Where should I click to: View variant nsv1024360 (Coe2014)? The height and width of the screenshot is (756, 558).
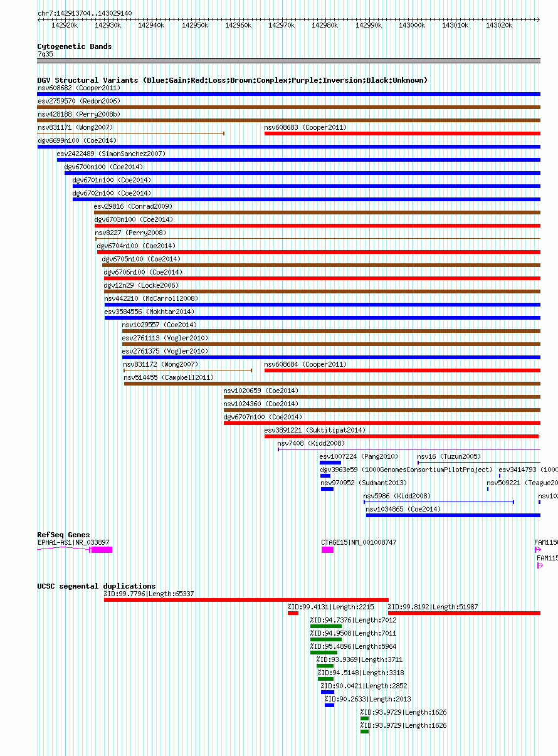pyautogui.click(x=261, y=404)
